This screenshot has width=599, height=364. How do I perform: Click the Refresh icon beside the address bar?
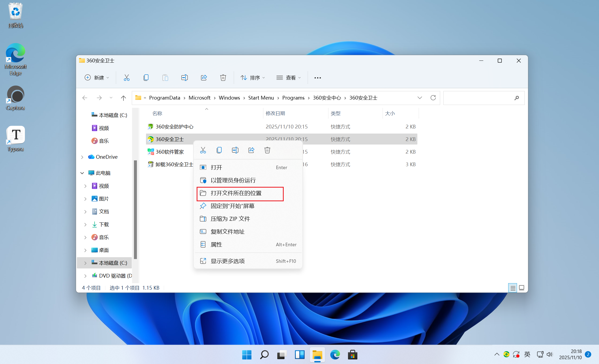tap(433, 98)
